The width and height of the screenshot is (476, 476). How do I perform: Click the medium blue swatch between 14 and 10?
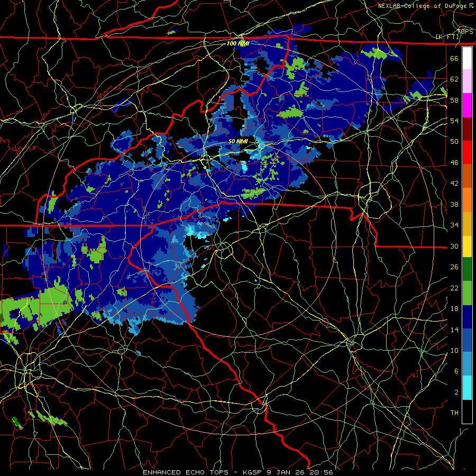(x=467, y=340)
